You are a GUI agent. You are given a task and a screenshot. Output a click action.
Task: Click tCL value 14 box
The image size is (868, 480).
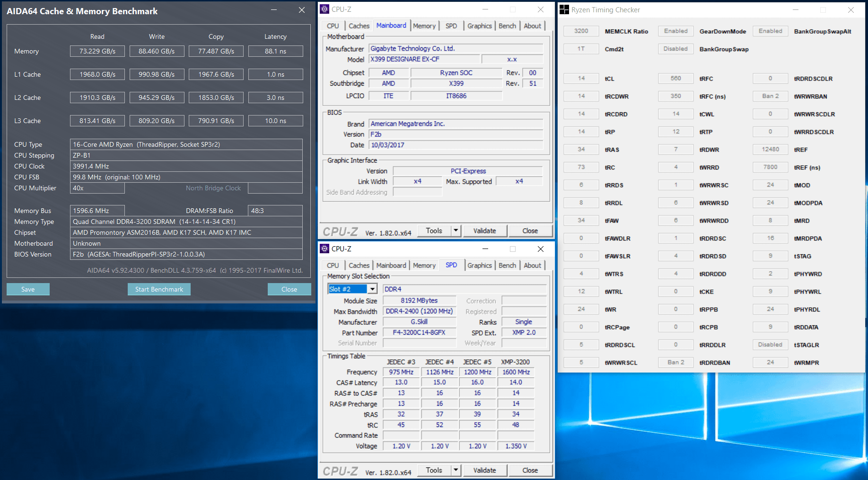tap(581, 79)
